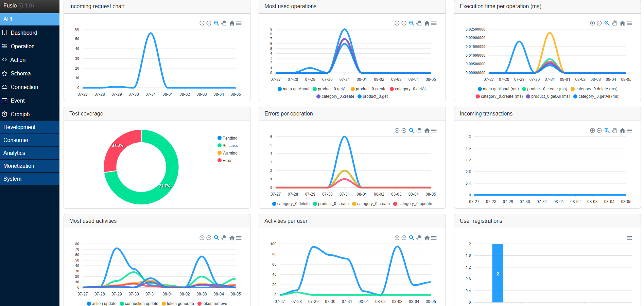Expand the Analytics sidebar section
The width and height of the screenshot is (644, 306).
point(30,153)
